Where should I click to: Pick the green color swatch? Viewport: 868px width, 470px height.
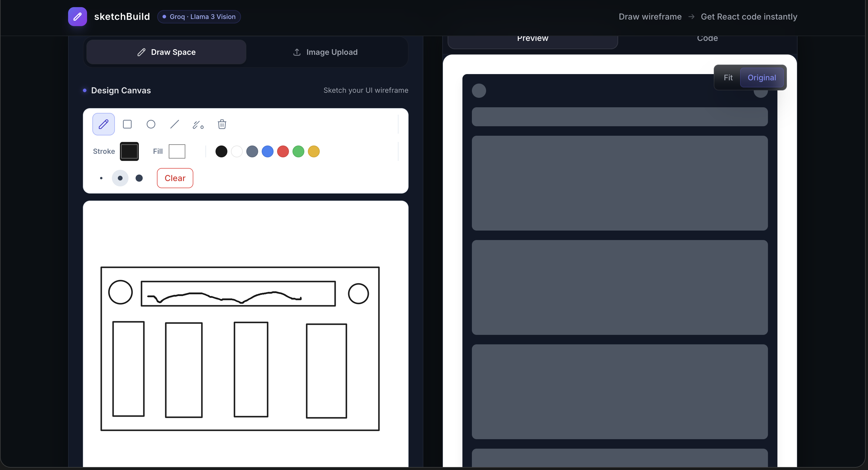298,151
